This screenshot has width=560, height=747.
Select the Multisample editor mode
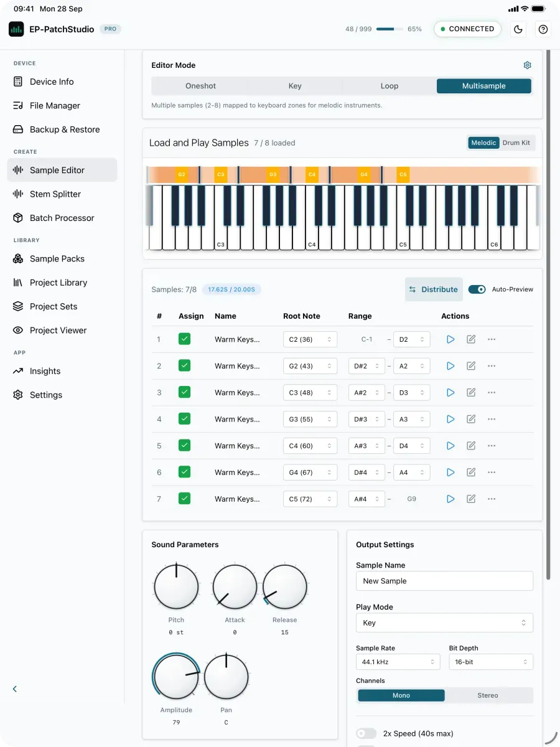[x=484, y=86]
